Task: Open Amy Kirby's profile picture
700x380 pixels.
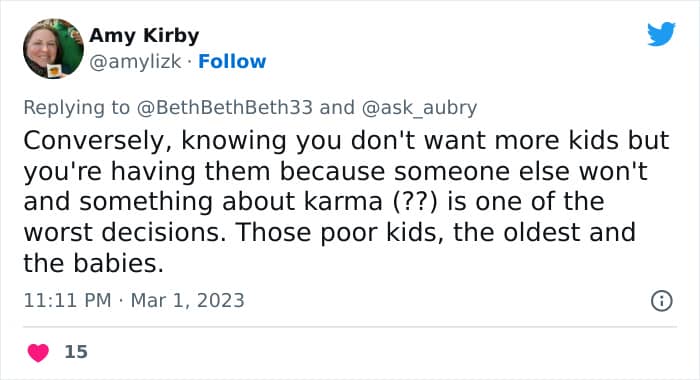Action: click(53, 49)
